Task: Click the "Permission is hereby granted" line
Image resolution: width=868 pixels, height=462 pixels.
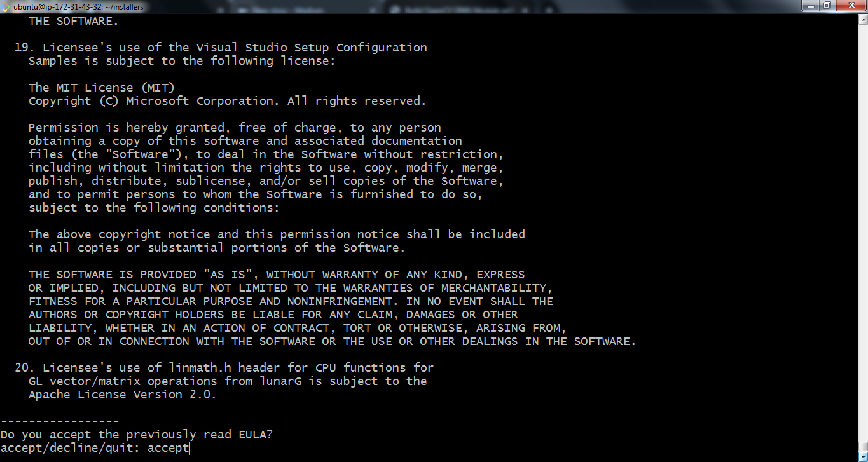Action: pyautogui.click(x=234, y=127)
